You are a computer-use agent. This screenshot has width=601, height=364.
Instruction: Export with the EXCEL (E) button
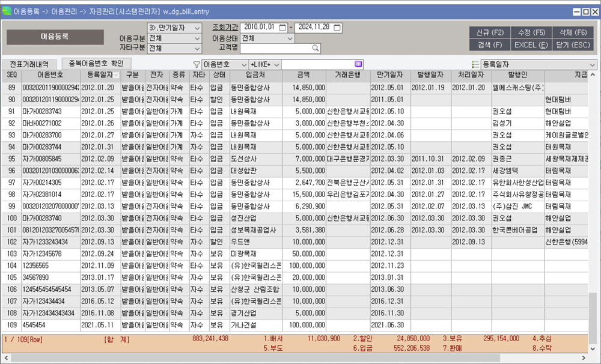point(531,45)
